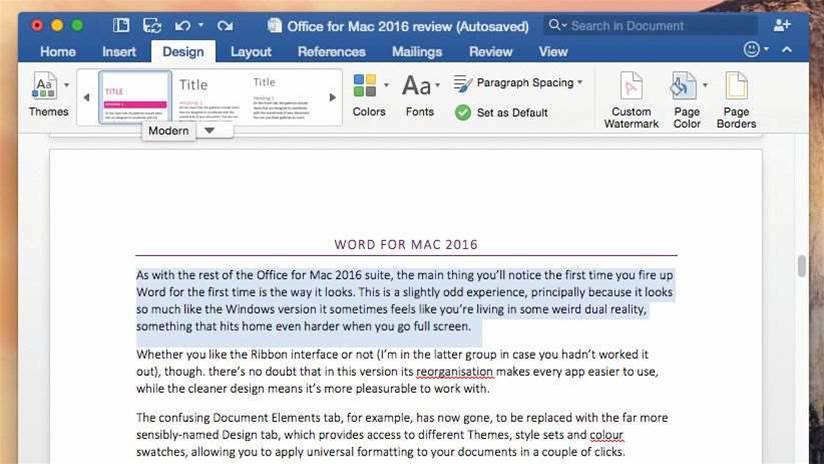Click Set as Default green checkmark

coord(463,112)
